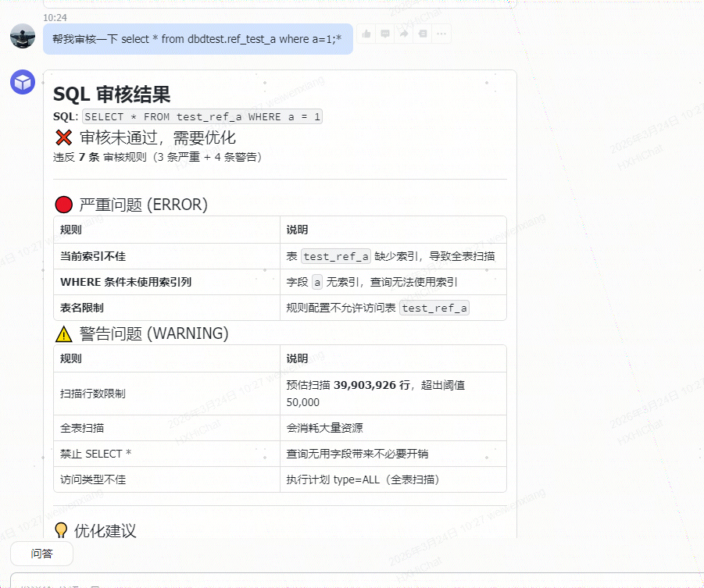This screenshot has height=588, width=704.
Task: Click the "规则配置不允许访问表" description cell
Action: pyautogui.click(x=393, y=308)
